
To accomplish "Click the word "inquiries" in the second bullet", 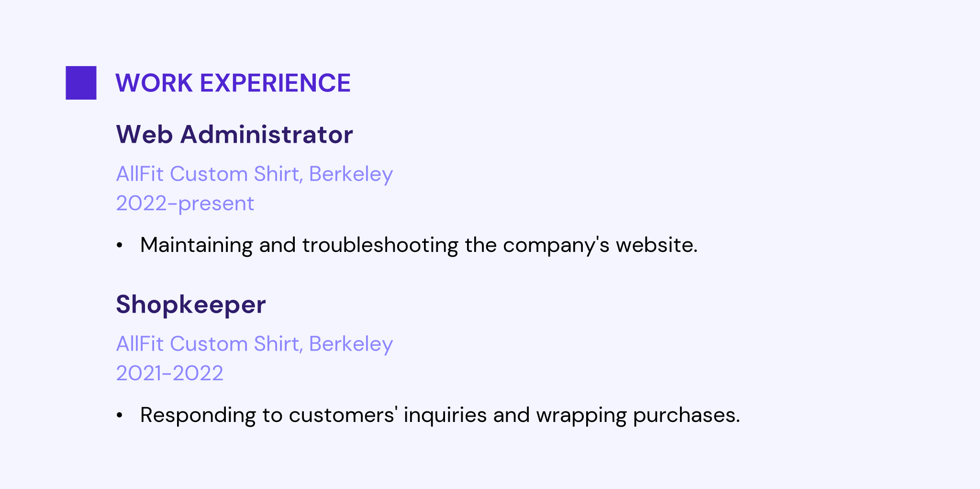I will coord(445,415).
